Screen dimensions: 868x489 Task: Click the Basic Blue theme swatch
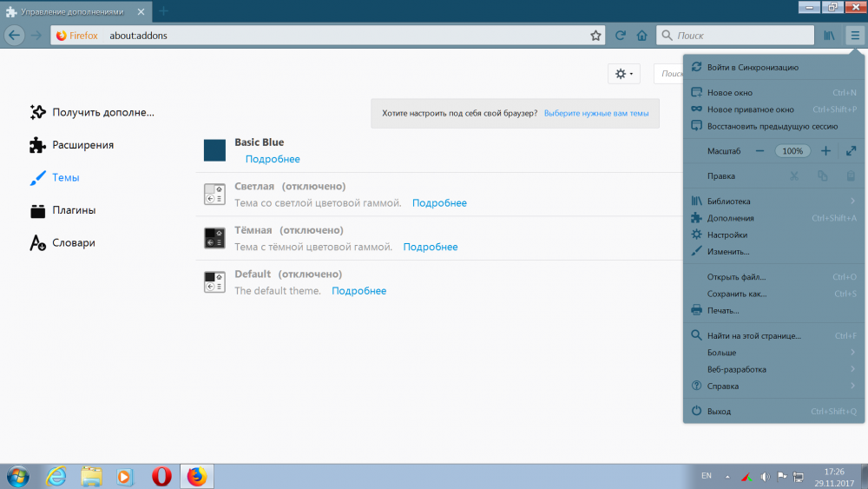point(214,150)
